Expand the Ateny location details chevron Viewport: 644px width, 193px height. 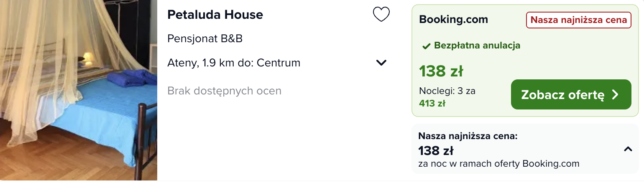pyautogui.click(x=381, y=63)
